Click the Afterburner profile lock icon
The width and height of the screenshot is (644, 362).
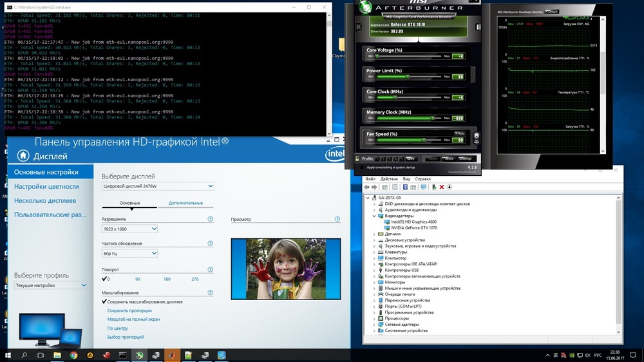[357, 158]
